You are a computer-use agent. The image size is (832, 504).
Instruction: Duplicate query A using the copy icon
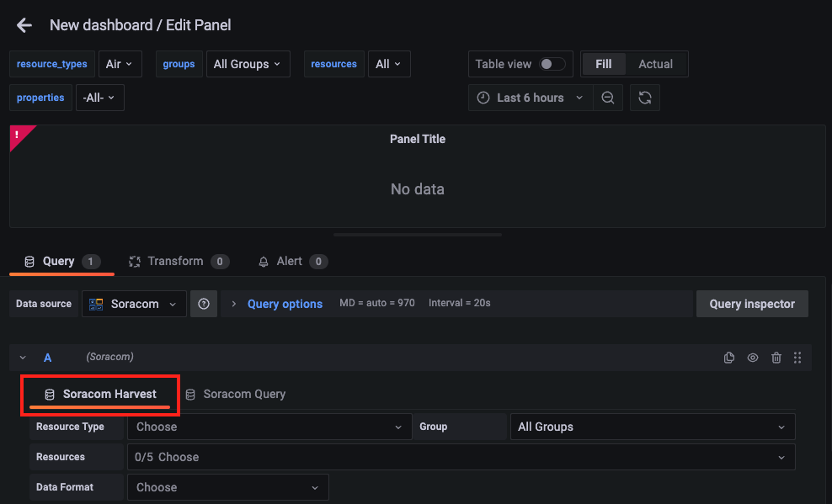728,357
